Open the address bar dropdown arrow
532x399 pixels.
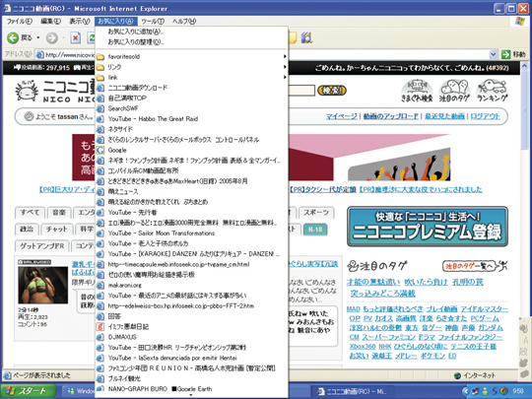point(494,54)
